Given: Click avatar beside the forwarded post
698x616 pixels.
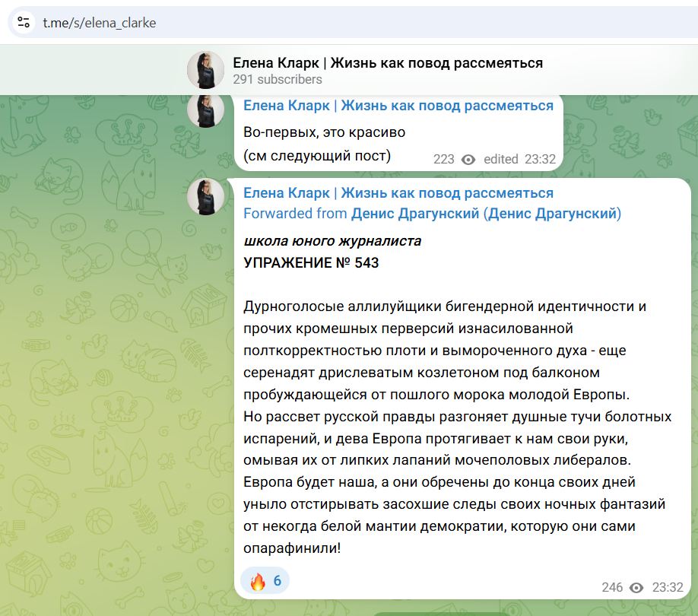Looking at the screenshot, I should pyautogui.click(x=205, y=197).
